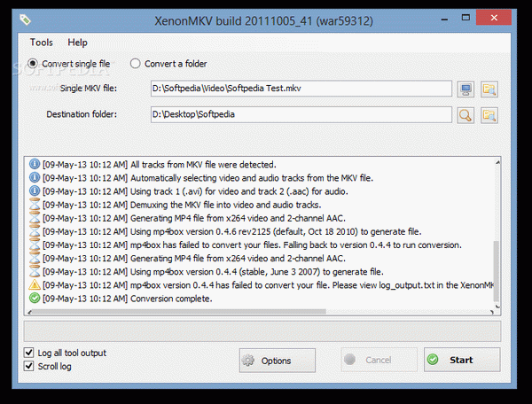Select 'Convert single file' radio button
The width and height of the screenshot is (532, 404).
pos(33,64)
